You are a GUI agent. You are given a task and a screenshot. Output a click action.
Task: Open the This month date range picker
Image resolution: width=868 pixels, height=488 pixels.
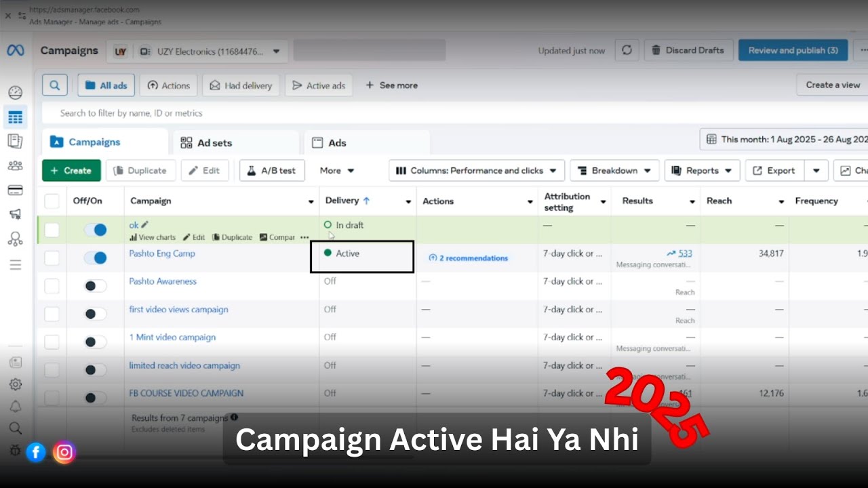coord(784,139)
